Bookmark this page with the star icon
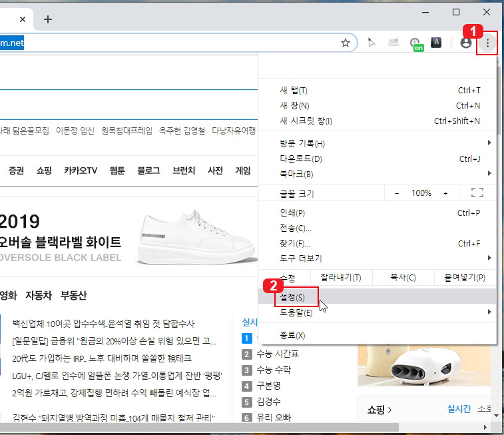The height and width of the screenshot is (435, 504). click(346, 43)
